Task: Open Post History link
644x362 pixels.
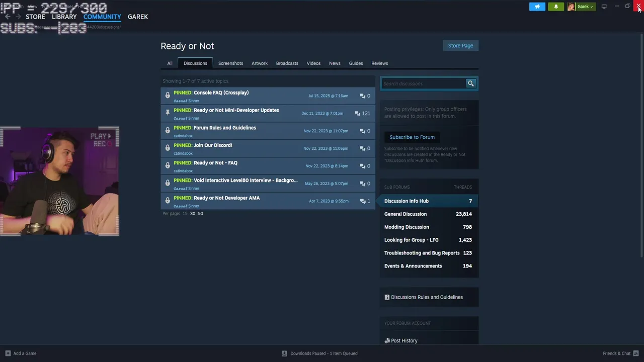Action: (x=404, y=341)
